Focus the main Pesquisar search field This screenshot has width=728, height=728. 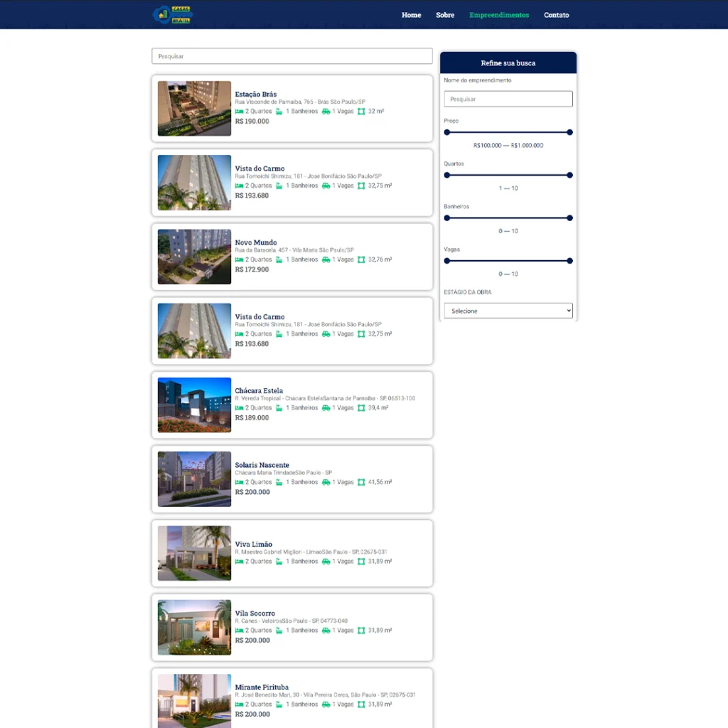click(x=291, y=56)
